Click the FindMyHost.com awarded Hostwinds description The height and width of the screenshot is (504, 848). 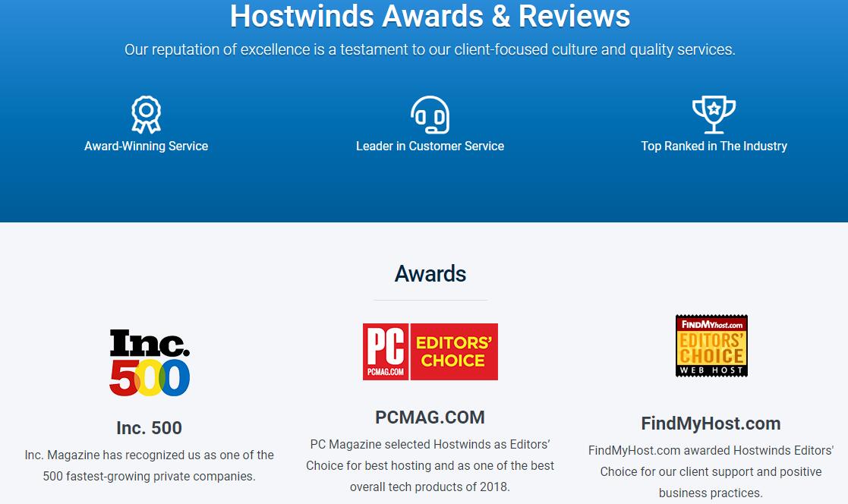(x=711, y=471)
